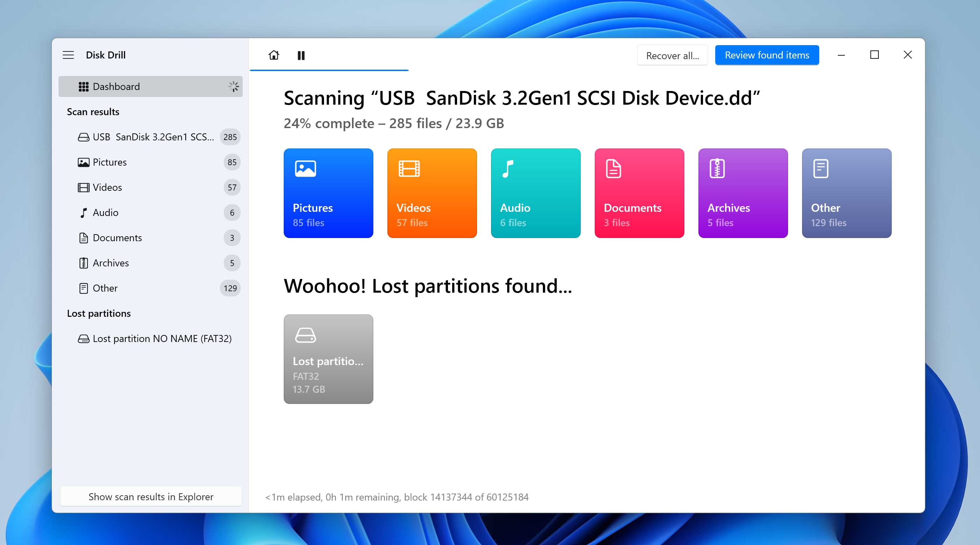The image size is (980, 545).
Task: Open the hamburger menu next to Disk Drill
Action: pyautogui.click(x=68, y=55)
